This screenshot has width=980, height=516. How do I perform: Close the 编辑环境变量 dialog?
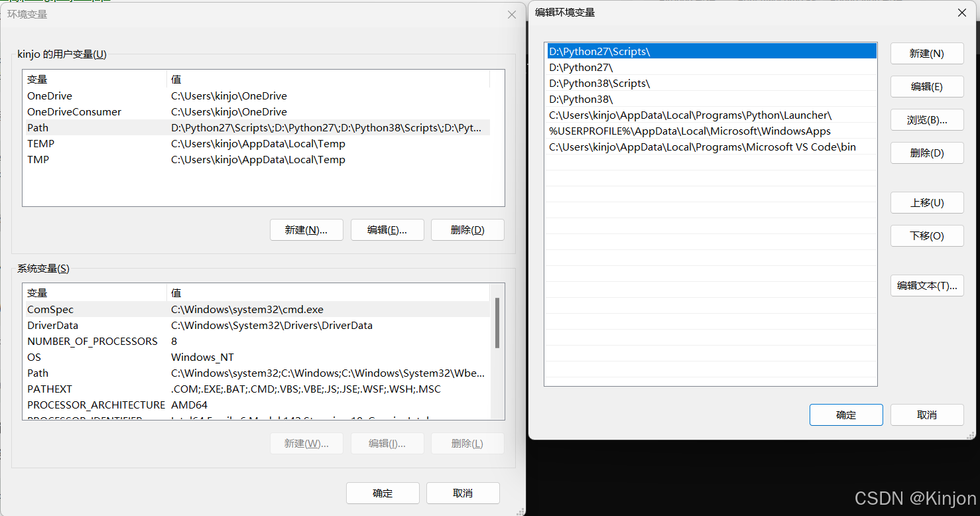[962, 13]
